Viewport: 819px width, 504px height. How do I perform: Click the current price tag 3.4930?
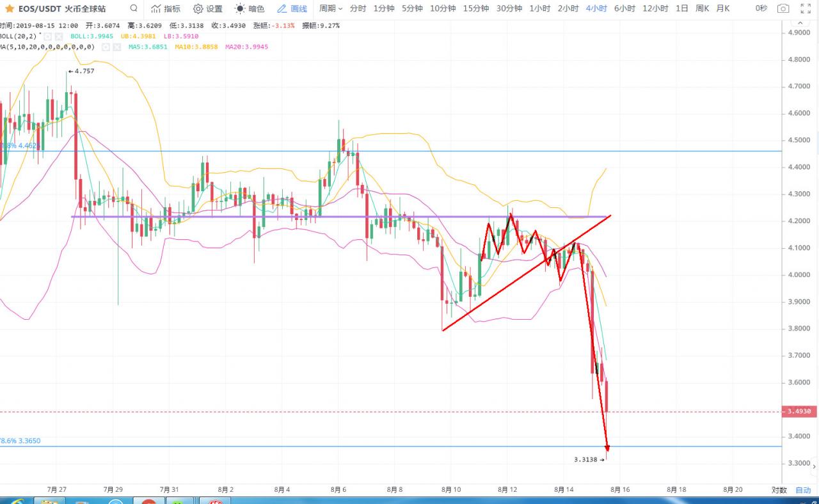pos(800,411)
